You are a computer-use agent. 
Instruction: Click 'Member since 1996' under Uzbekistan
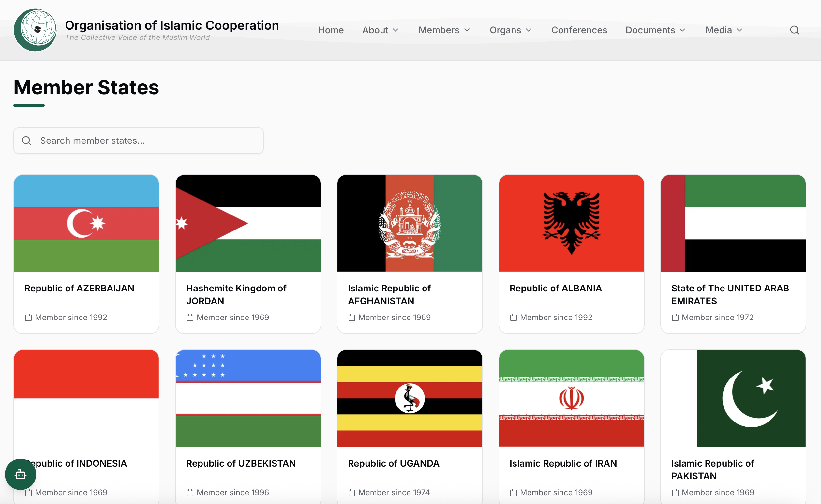(x=233, y=493)
